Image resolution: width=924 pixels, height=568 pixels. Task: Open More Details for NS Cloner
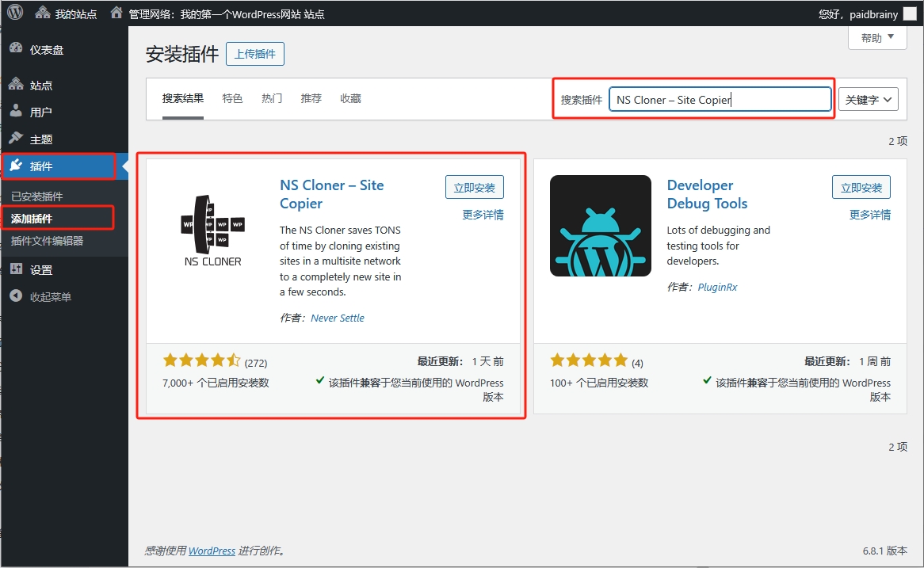483,215
